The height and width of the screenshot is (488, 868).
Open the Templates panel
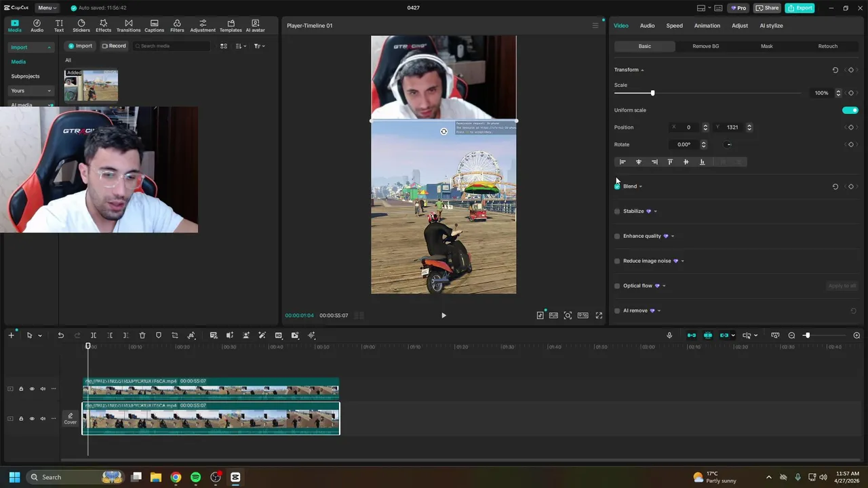tap(231, 26)
